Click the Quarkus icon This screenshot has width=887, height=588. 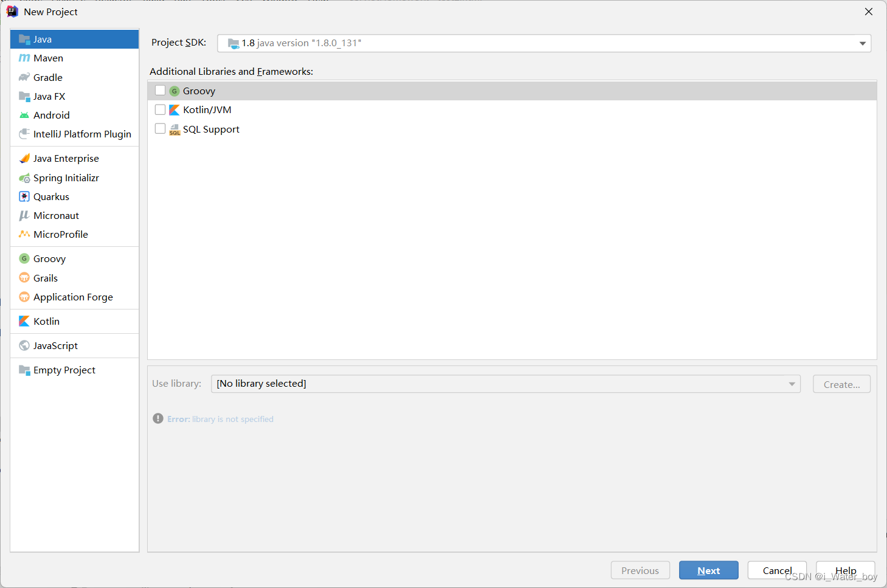point(24,196)
